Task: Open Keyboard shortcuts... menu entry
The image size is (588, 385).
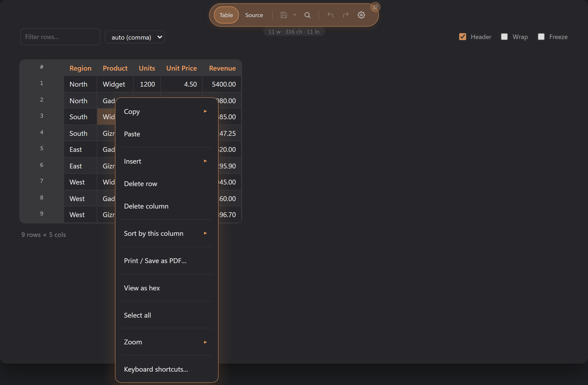Action: pyautogui.click(x=167, y=369)
